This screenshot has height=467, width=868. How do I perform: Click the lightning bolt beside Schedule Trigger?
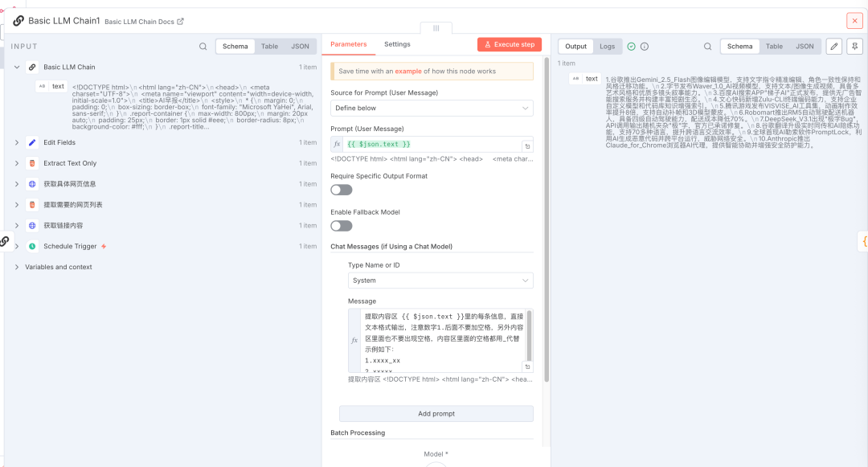tap(104, 246)
